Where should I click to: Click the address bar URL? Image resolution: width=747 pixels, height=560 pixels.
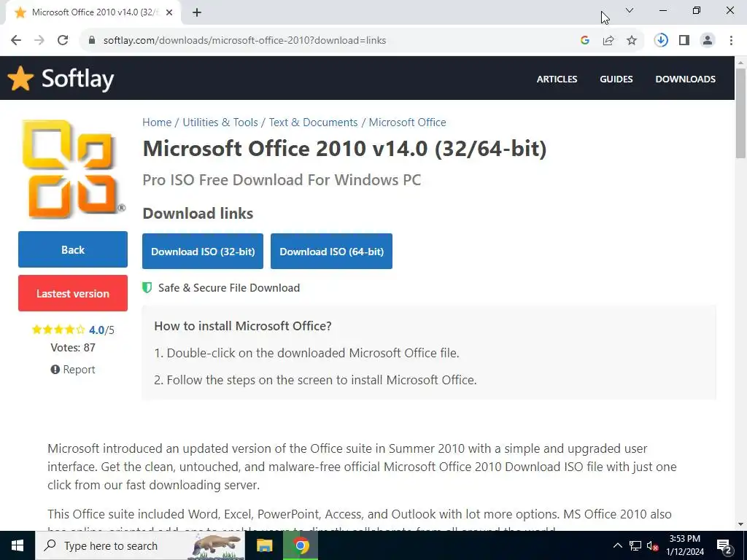[244, 41]
